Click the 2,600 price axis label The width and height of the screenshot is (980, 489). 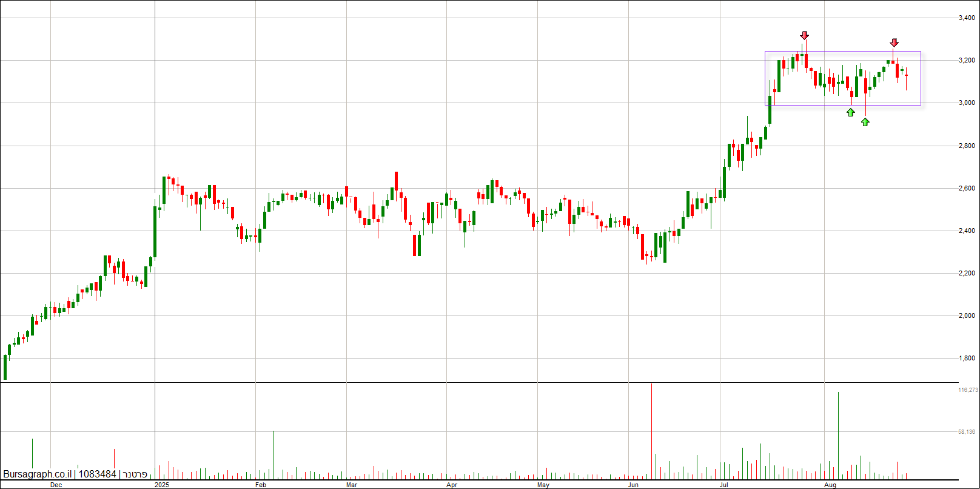pyautogui.click(x=967, y=188)
